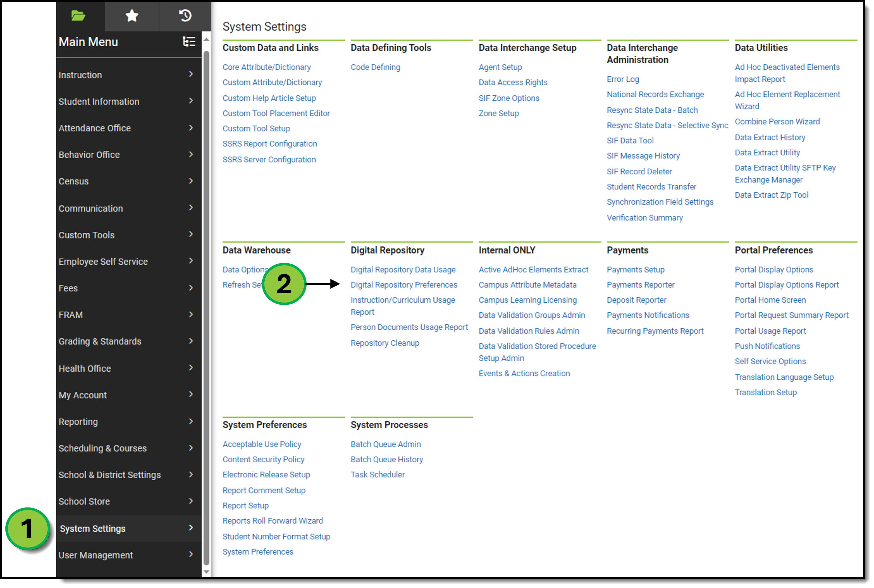874x588 pixels.
Task: Click scrollbar down arrow in sidebar
Action: coord(206,573)
